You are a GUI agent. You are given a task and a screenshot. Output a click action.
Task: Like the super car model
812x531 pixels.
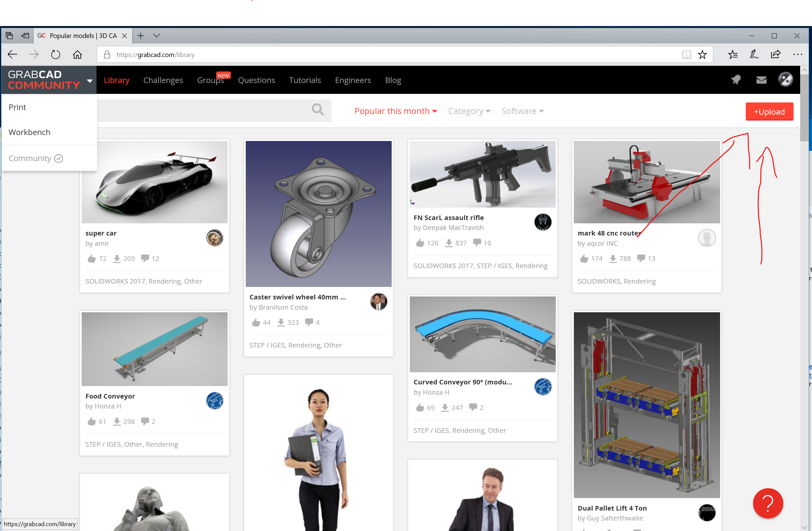[x=92, y=259]
